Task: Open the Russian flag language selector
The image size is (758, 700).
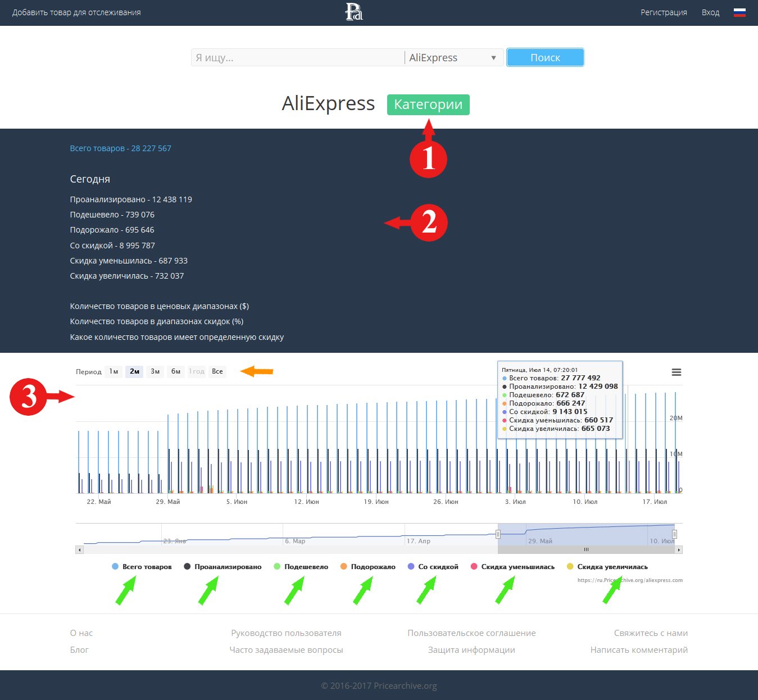Action: pyautogui.click(x=739, y=12)
